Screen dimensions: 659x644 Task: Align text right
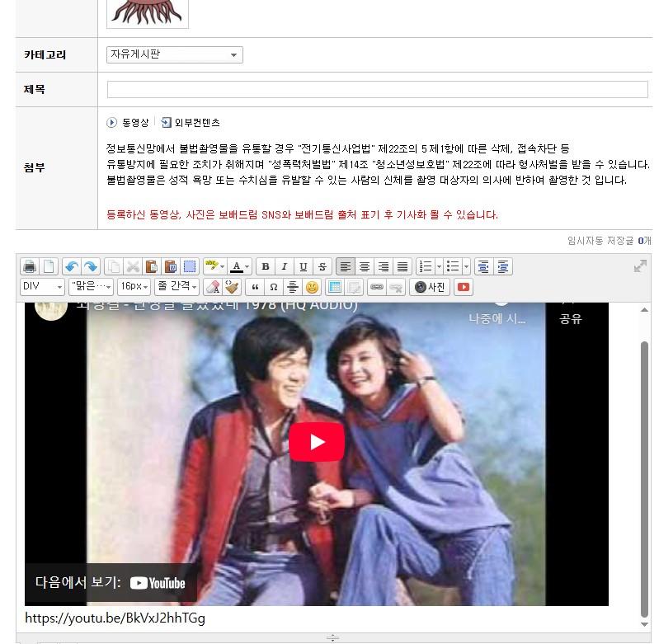[384, 266]
